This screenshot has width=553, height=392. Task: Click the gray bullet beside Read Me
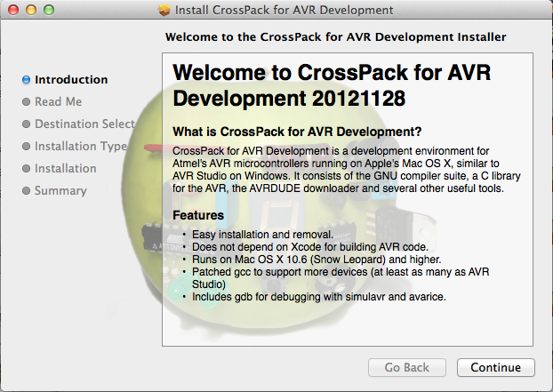point(26,102)
